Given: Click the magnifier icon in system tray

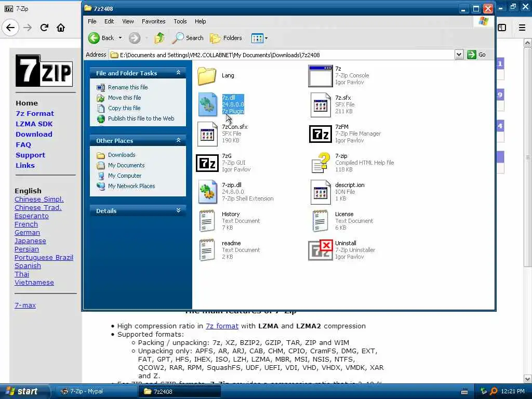Looking at the screenshot, I should point(494,392).
